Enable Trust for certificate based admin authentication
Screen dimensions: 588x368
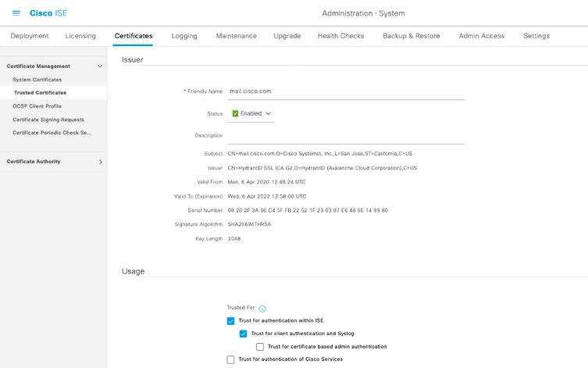click(260, 346)
